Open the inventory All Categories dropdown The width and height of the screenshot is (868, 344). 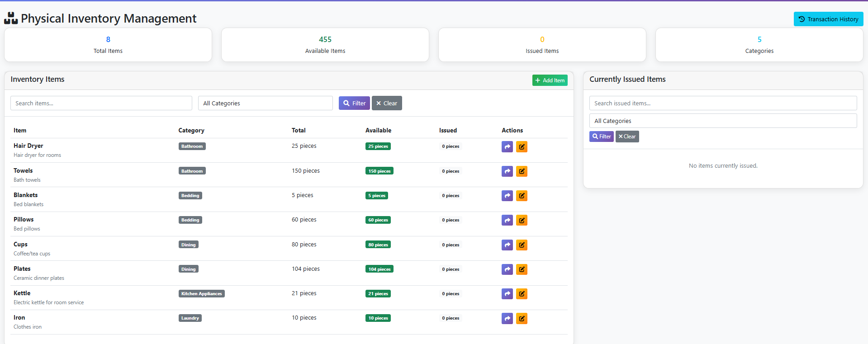click(x=265, y=103)
